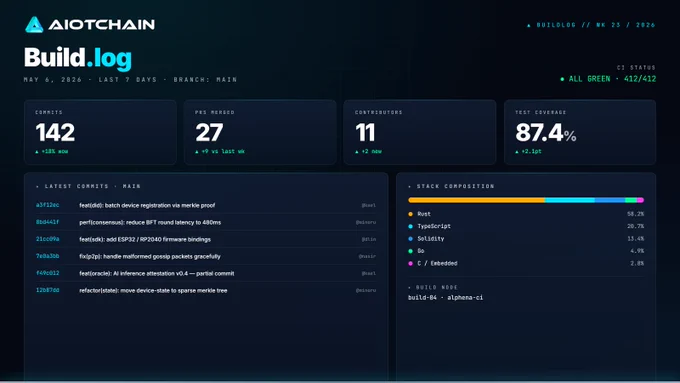Viewport: 680px width, 383px height.
Task: Select 'feat(did): batch device registration' commit message
Action: click(x=147, y=205)
